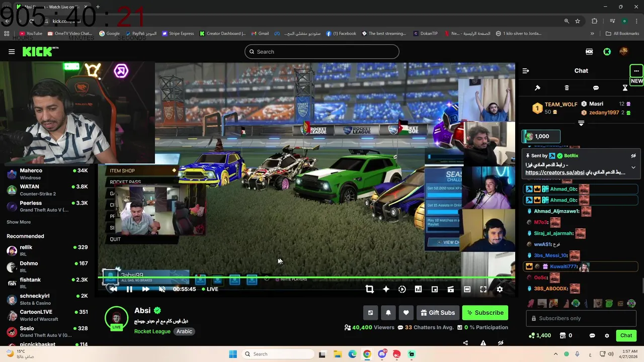Click the trash icon in chat toolbar
Viewport: 644px width, 362px height.
pos(567,88)
